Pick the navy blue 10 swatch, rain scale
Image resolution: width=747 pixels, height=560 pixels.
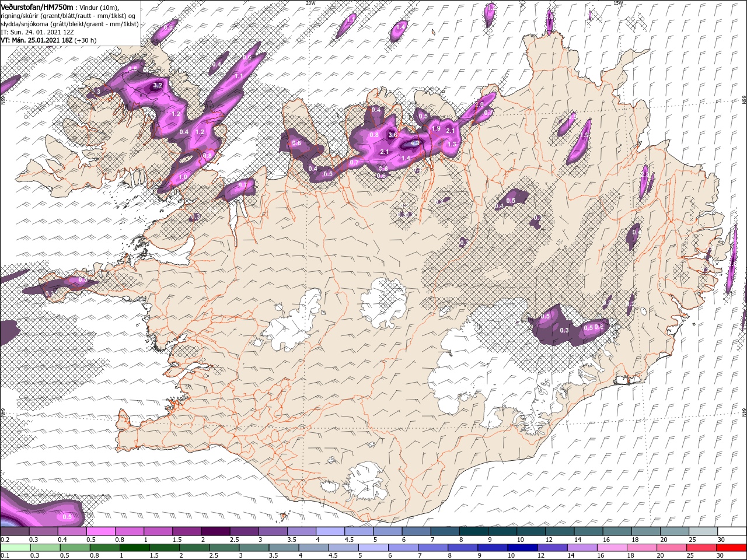pyautogui.click(x=522, y=548)
